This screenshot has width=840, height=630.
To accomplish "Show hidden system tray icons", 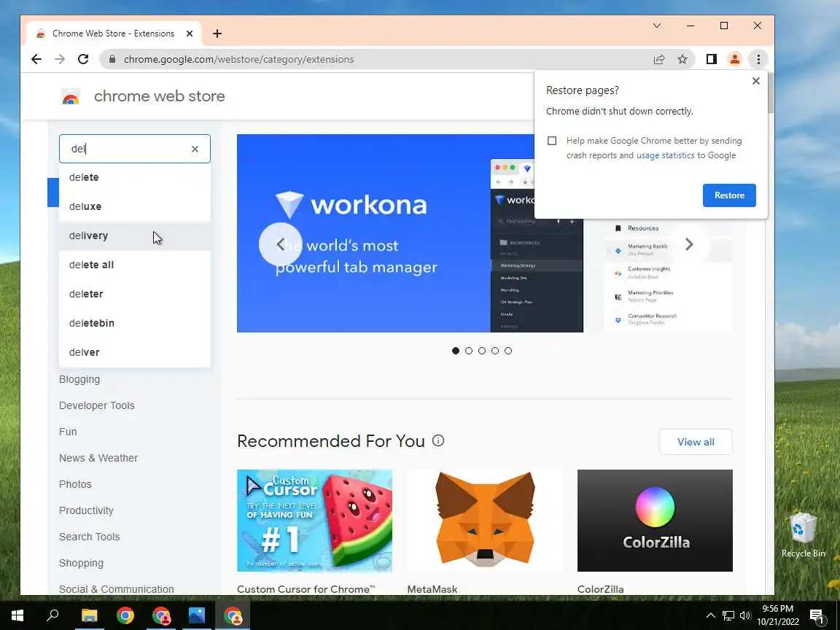I will (x=710, y=615).
